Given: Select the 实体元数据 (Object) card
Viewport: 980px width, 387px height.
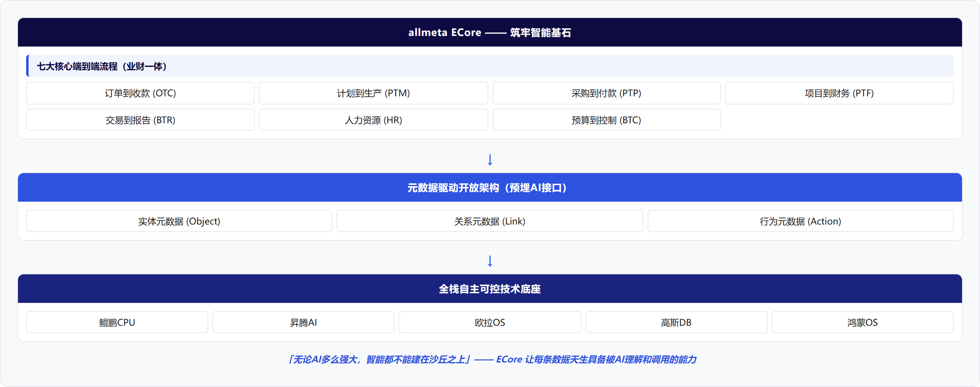Looking at the screenshot, I should pos(179,221).
